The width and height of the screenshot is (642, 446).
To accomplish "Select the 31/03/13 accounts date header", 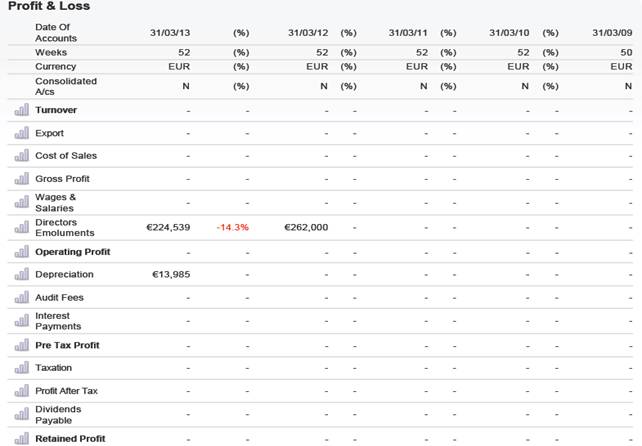I will (170, 33).
